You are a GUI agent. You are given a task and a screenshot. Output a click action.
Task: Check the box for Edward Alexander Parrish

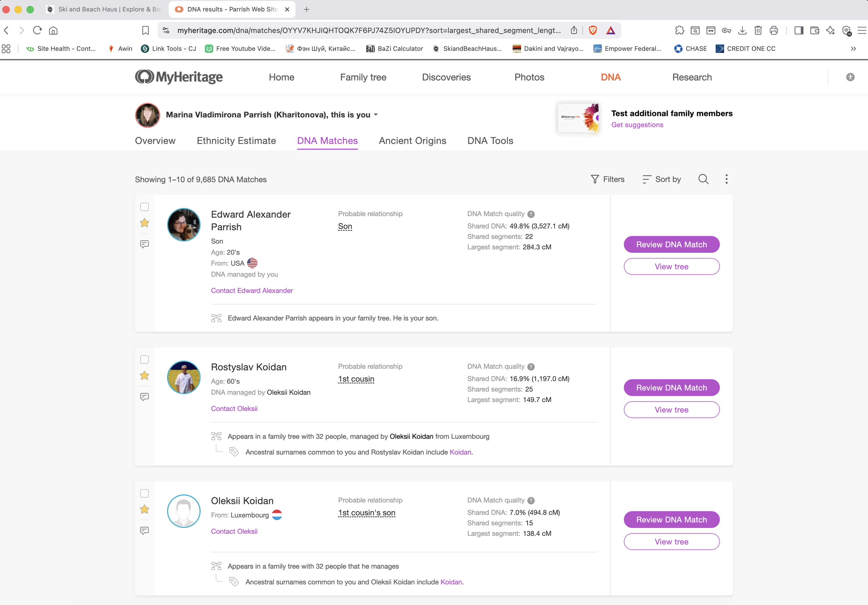pyautogui.click(x=144, y=207)
